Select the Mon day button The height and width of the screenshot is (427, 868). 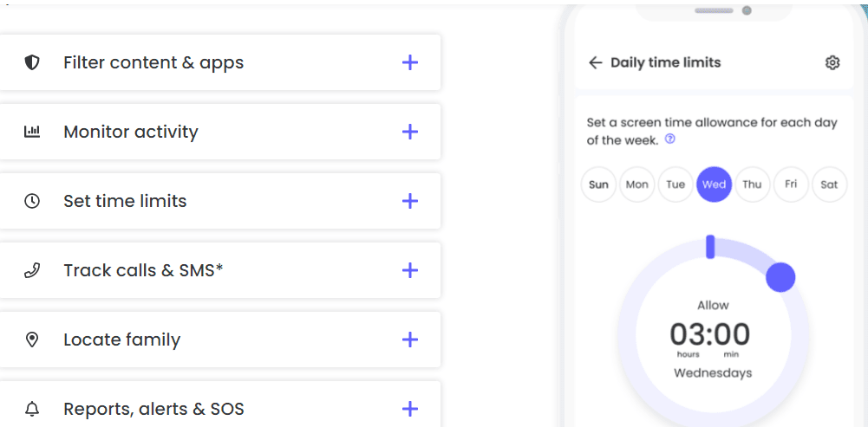tap(637, 184)
